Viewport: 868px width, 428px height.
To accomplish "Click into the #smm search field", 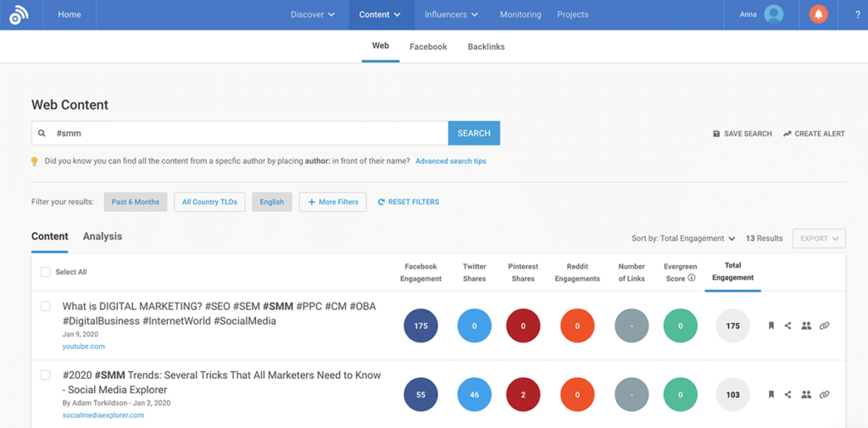I will 246,133.
